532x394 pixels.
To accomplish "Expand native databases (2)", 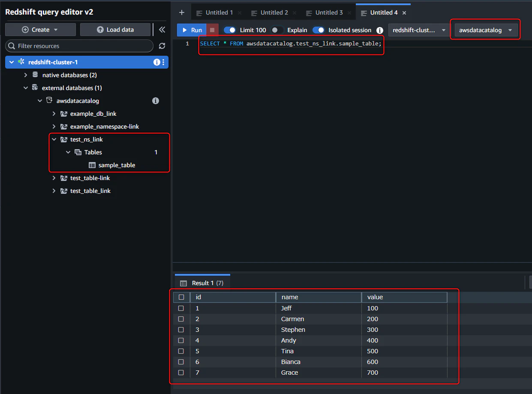I will [x=26, y=75].
